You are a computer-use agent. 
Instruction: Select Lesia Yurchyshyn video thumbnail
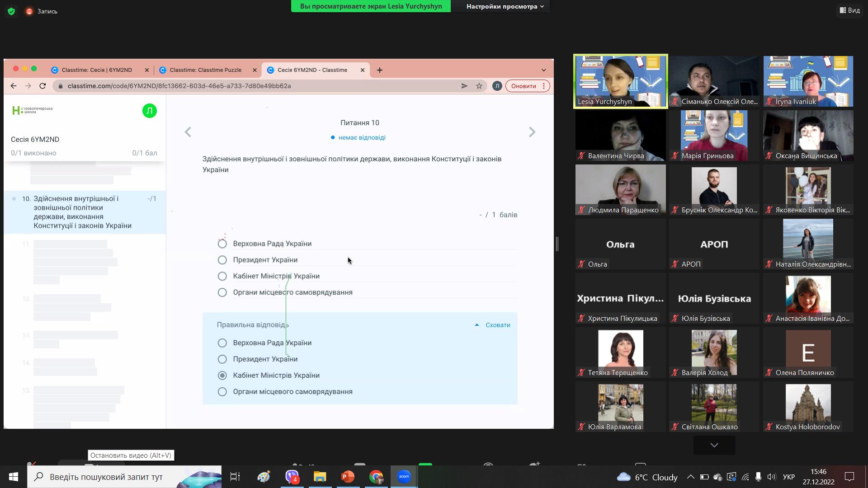620,81
